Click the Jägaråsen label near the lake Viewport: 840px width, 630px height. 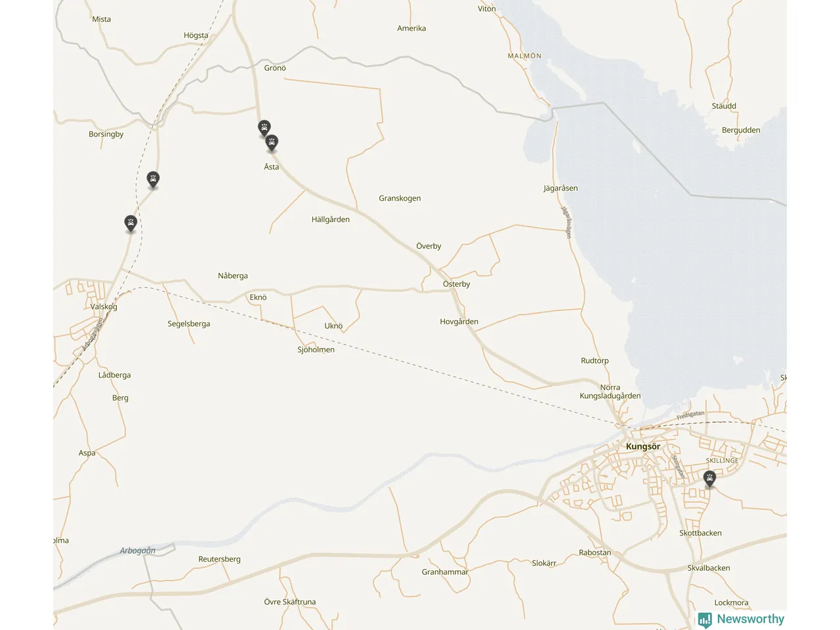coord(561,188)
